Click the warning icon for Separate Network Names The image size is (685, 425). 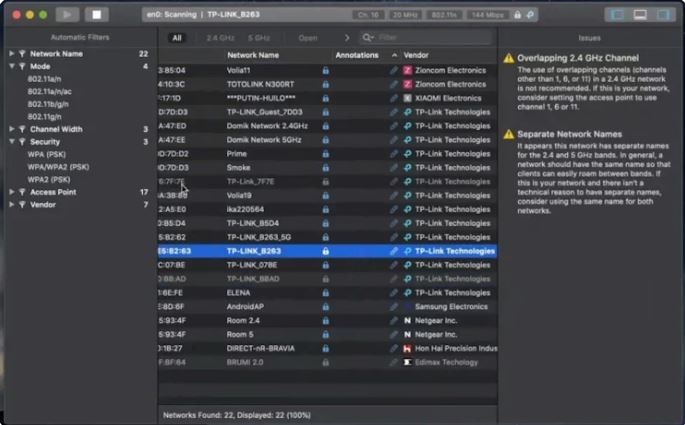pos(509,134)
